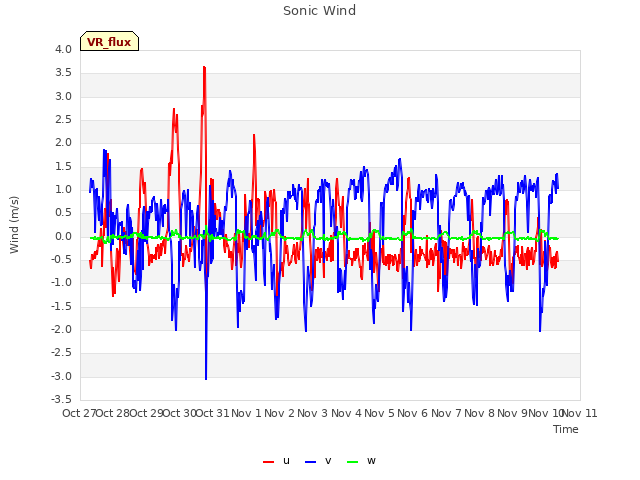Click the w legend label

(x=371, y=461)
